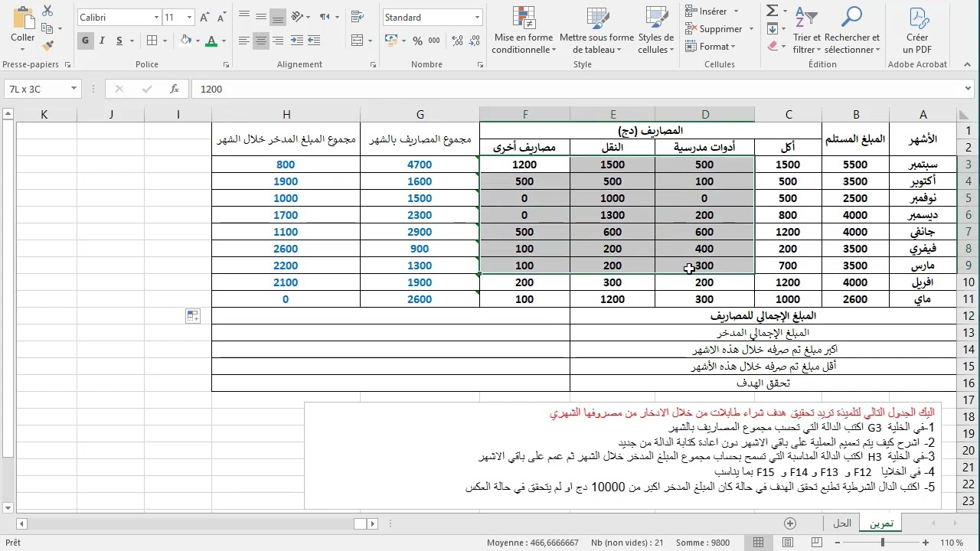This screenshot has width=980, height=551.
Task: Open Mise en forme conditionnelle menu
Action: (x=524, y=31)
